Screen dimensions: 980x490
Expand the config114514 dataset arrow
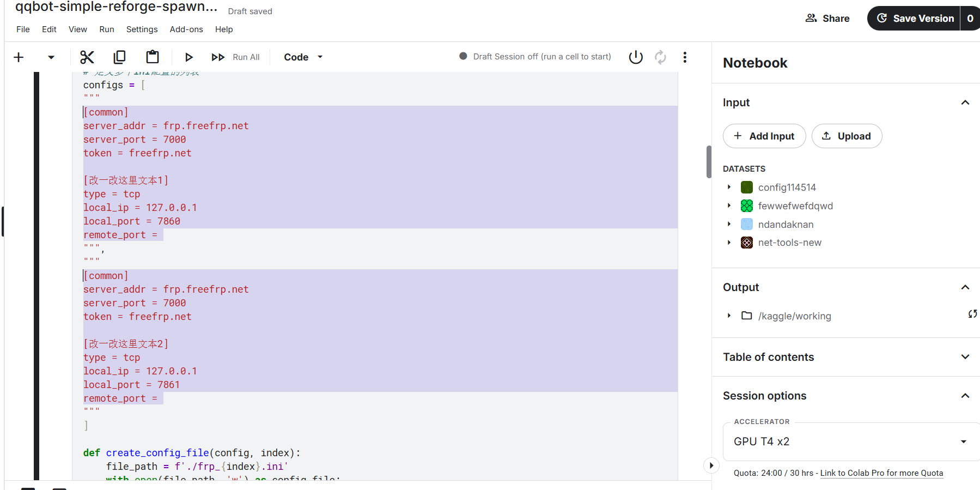(729, 187)
